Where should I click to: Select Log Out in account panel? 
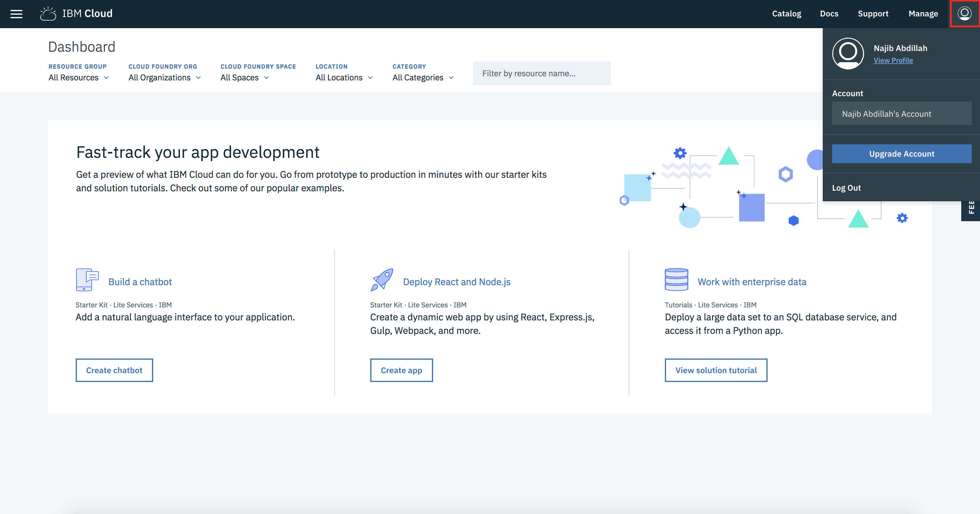click(x=846, y=188)
